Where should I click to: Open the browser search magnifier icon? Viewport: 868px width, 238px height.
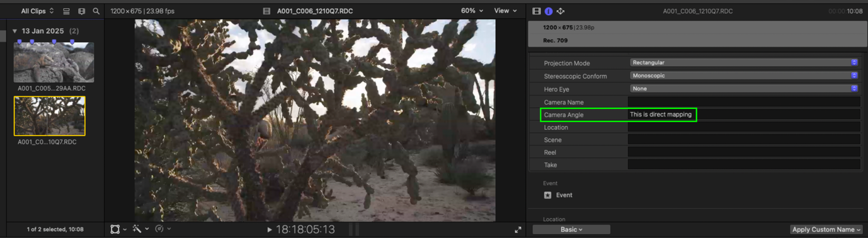pos(96,11)
